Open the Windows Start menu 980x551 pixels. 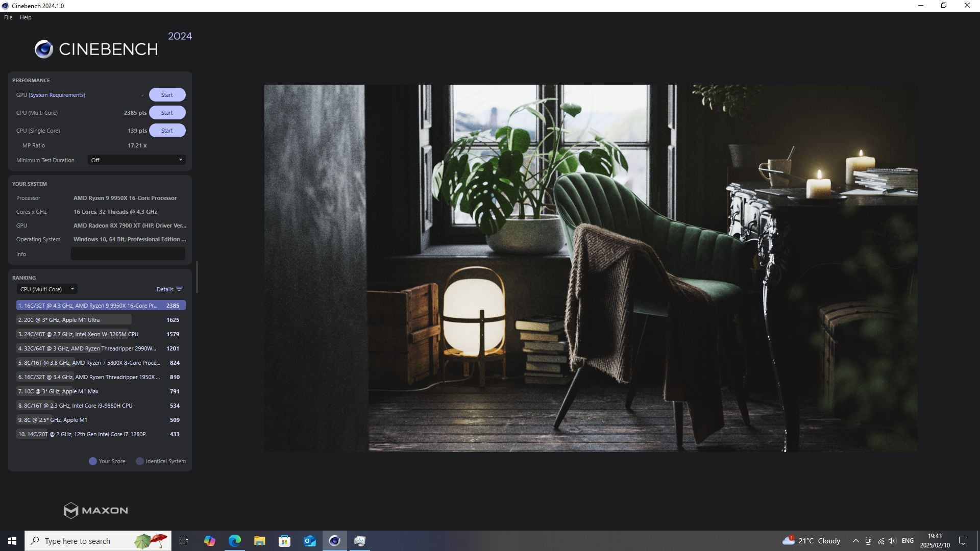[12, 541]
